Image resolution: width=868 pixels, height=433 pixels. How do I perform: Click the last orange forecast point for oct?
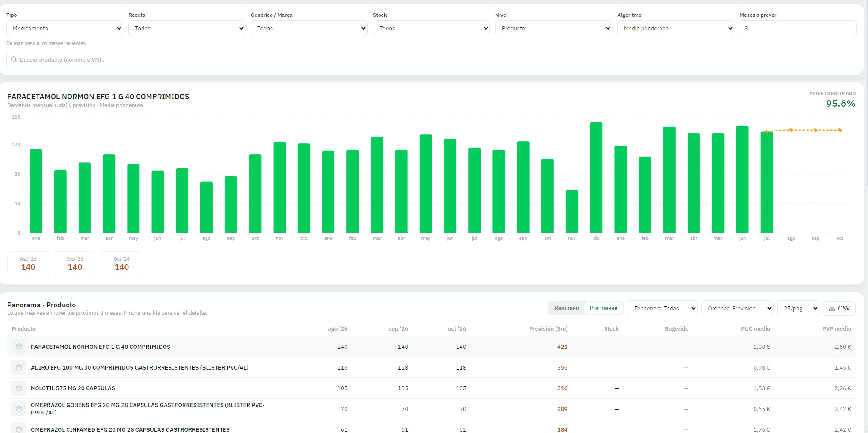[x=840, y=130]
